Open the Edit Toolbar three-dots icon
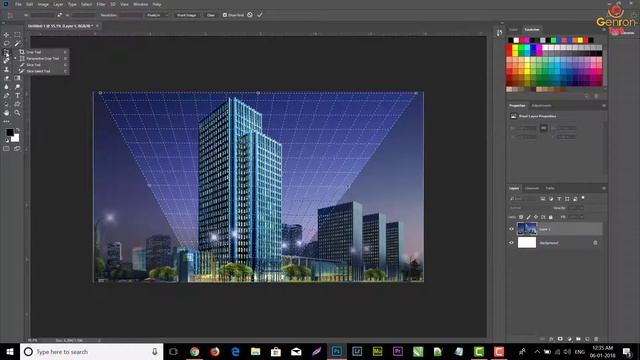Viewport: 640px width, 360px height. click(6, 121)
